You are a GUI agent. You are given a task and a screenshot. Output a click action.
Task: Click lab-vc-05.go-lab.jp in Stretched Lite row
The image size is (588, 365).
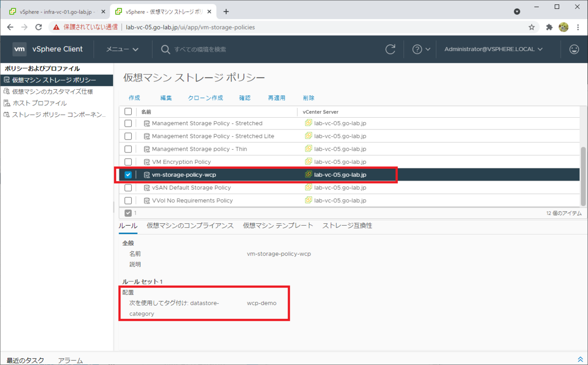[x=340, y=136]
